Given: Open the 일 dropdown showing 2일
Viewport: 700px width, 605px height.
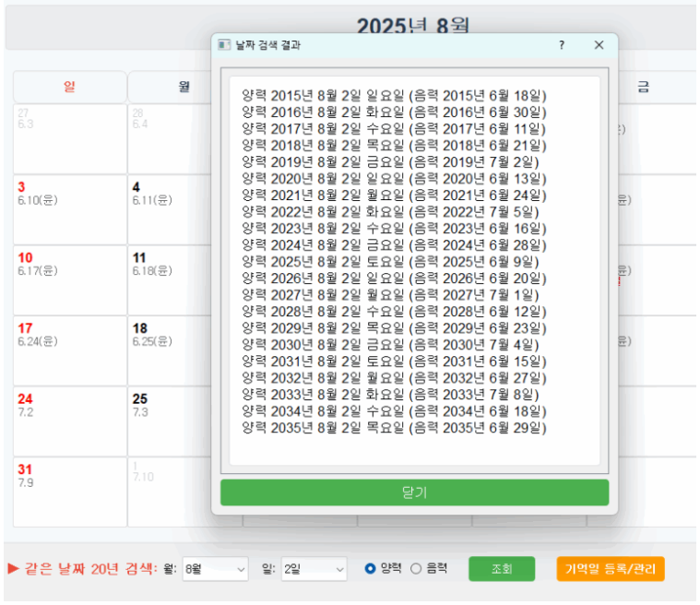Looking at the screenshot, I should coord(314,569).
